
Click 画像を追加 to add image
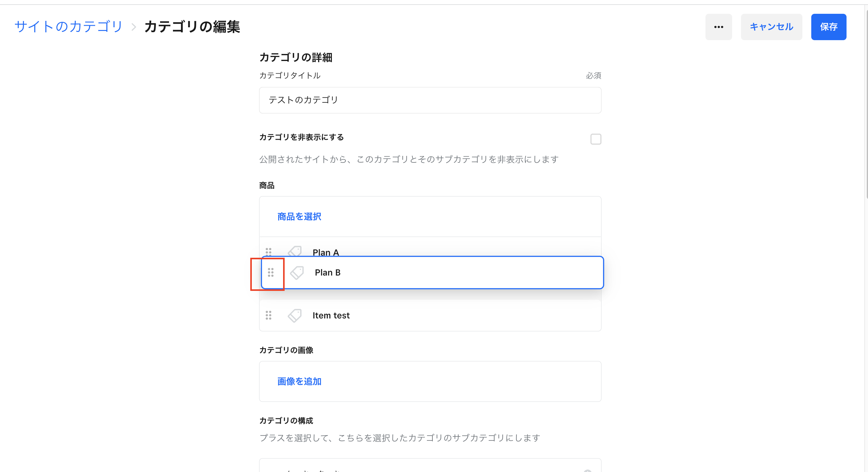point(299,381)
